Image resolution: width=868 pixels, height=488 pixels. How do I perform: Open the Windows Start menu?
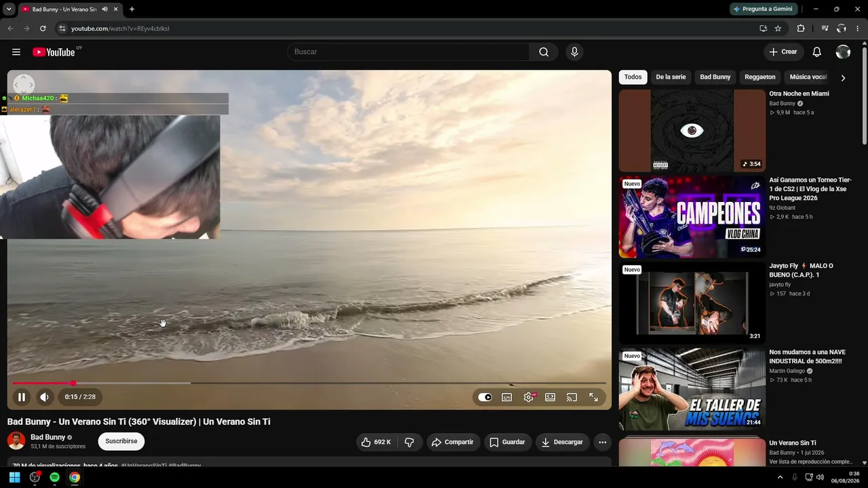tap(14, 477)
